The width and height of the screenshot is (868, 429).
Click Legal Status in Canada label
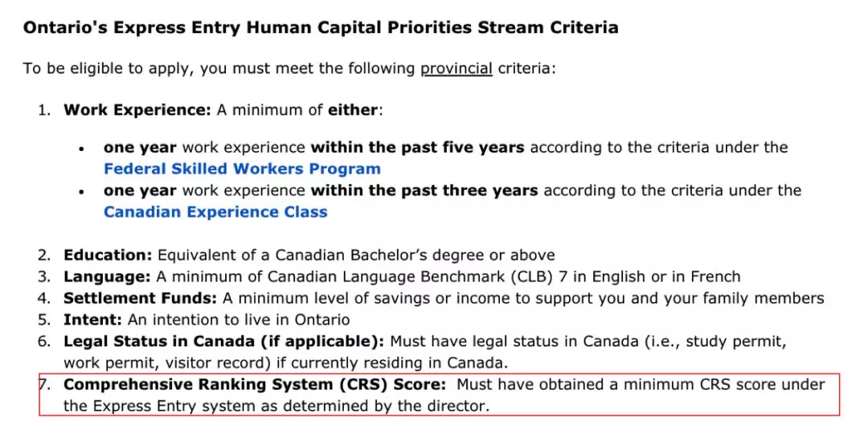point(223,341)
